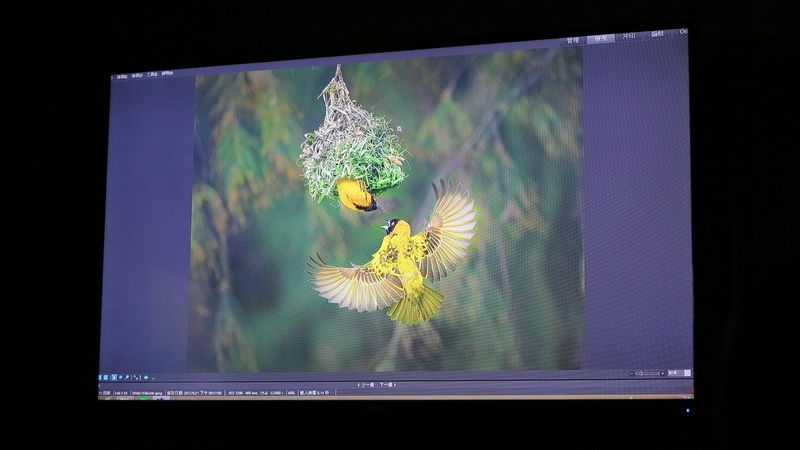
Task: Click the 400 mm focal length value
Action: click(x=251, y=393)
